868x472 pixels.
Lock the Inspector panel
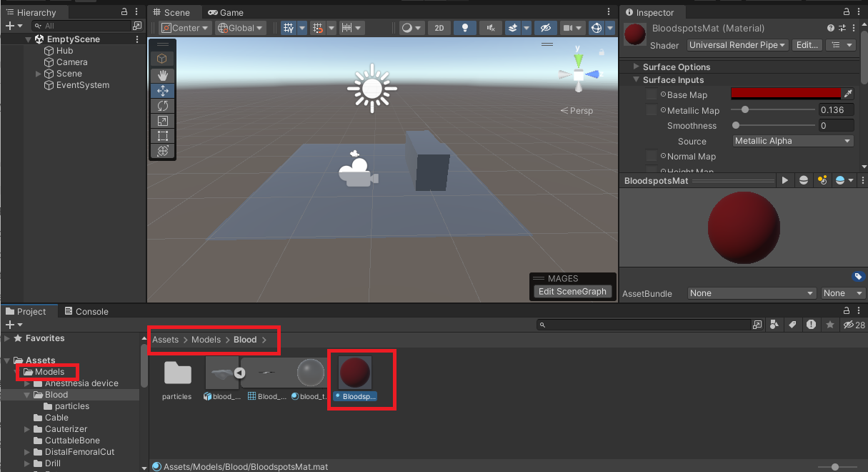[845, 11]
